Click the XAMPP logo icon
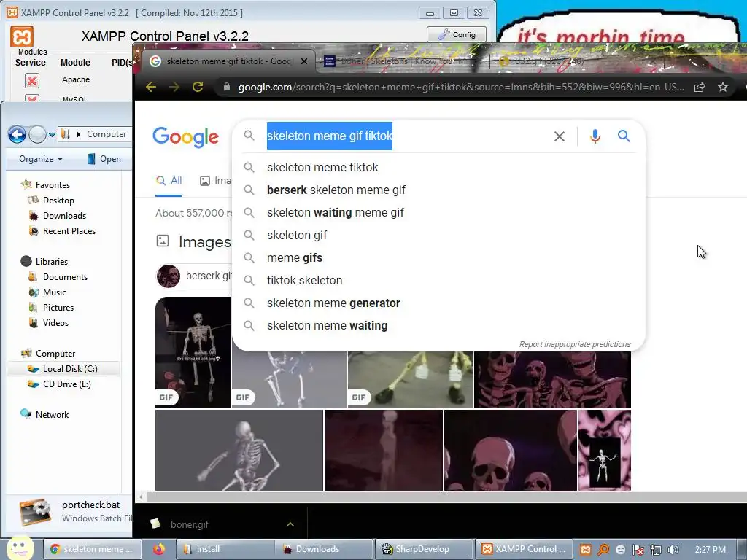 pos(22,36)
